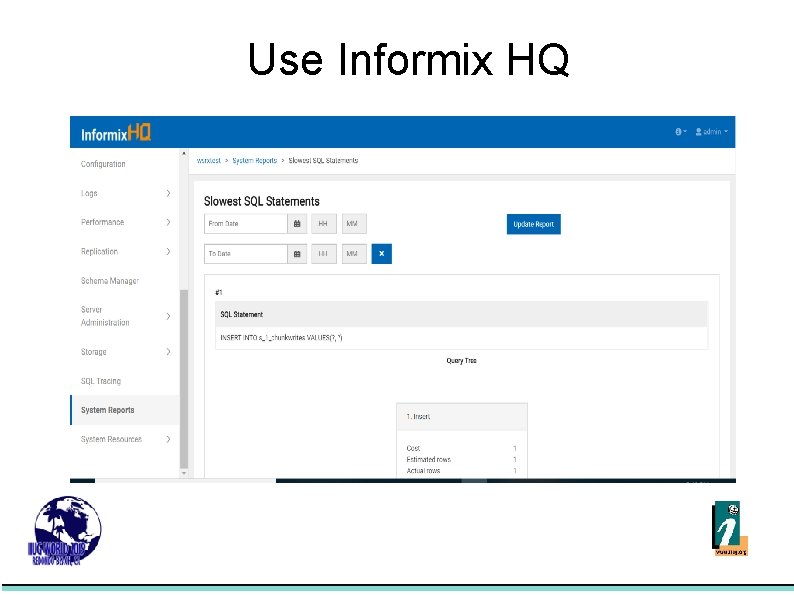Open the Storage sidebar item
794x595 pixels.
94,352
